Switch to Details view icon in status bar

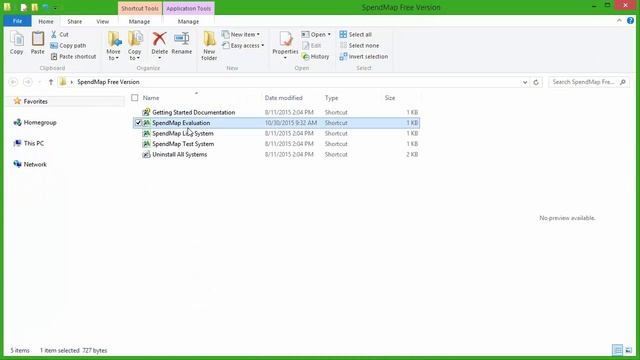coord(618,350)
